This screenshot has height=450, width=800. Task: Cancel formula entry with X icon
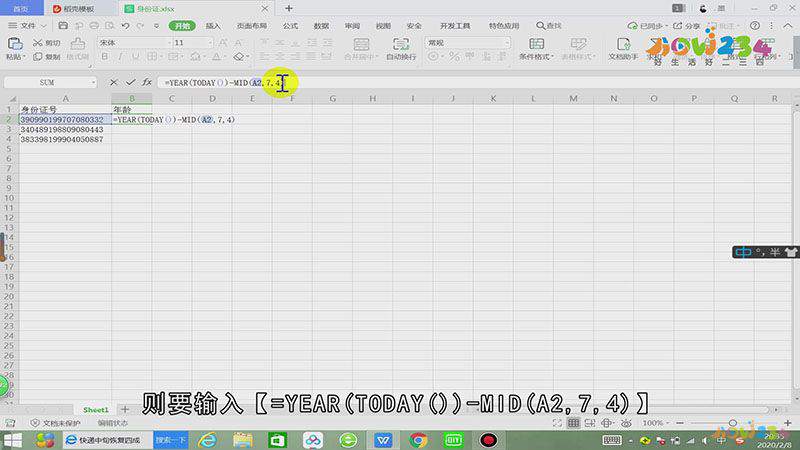(114, 82)
